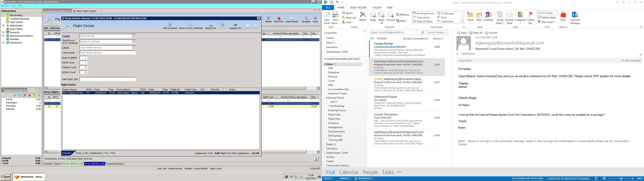
Task: Expand the Maintenance tree node
Action: tap(3, 42)
